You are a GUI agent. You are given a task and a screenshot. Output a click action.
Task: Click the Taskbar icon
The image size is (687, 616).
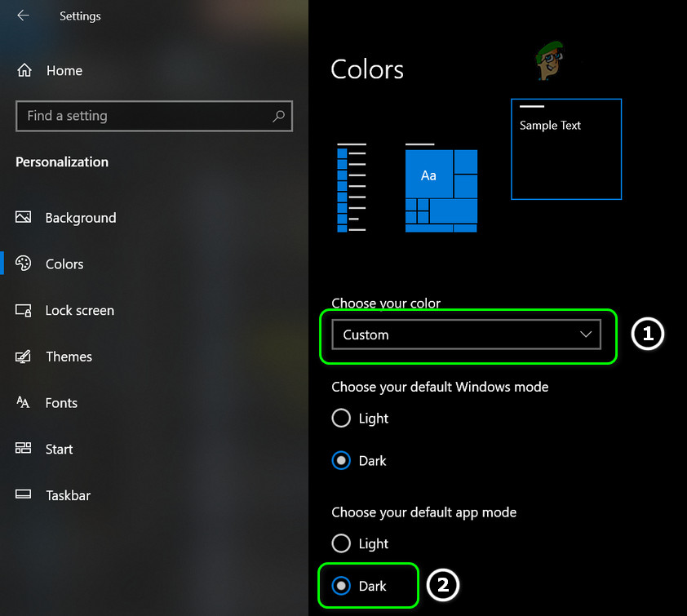pos(23,494)
